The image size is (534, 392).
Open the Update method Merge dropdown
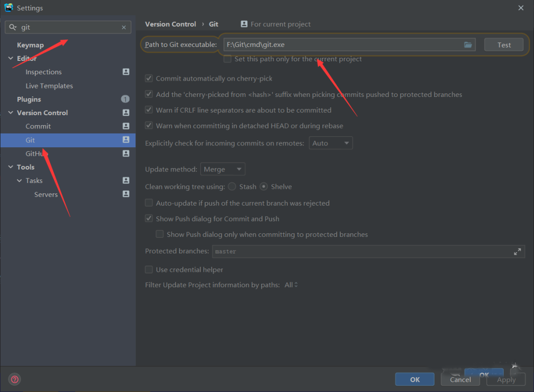[x=222, y=169]
